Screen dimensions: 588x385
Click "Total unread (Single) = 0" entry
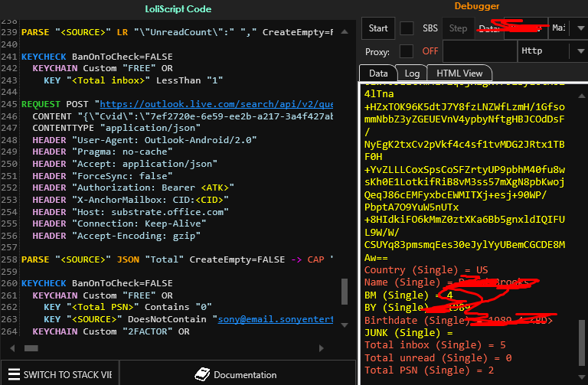pyautogui.click(x=438, y=358)
